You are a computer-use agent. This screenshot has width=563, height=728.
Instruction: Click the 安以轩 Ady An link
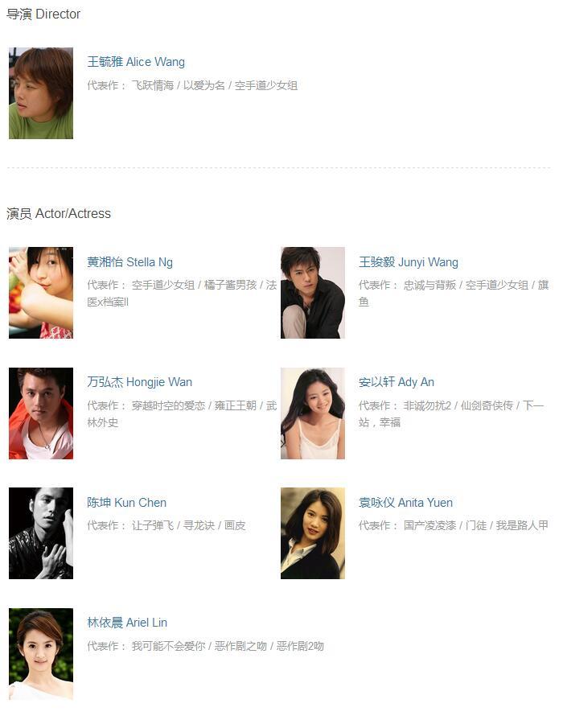(x=397, y=382)
